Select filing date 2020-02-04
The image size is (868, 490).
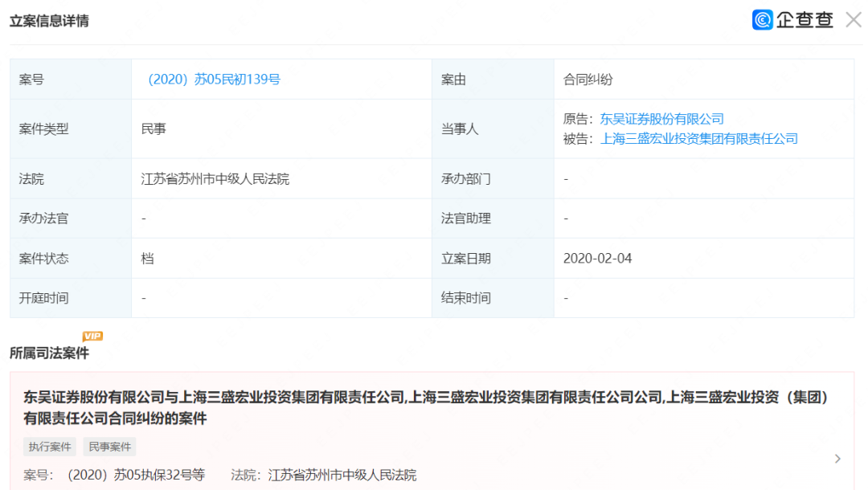point(597,259)
